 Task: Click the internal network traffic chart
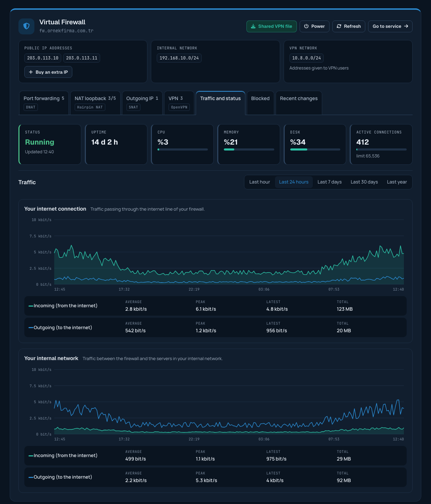click(x=229, y=402)
